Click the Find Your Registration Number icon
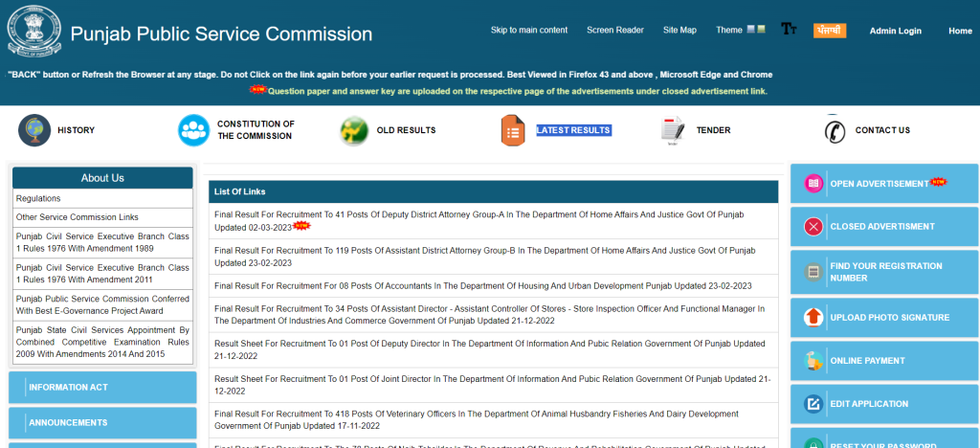 pos(813,272)
